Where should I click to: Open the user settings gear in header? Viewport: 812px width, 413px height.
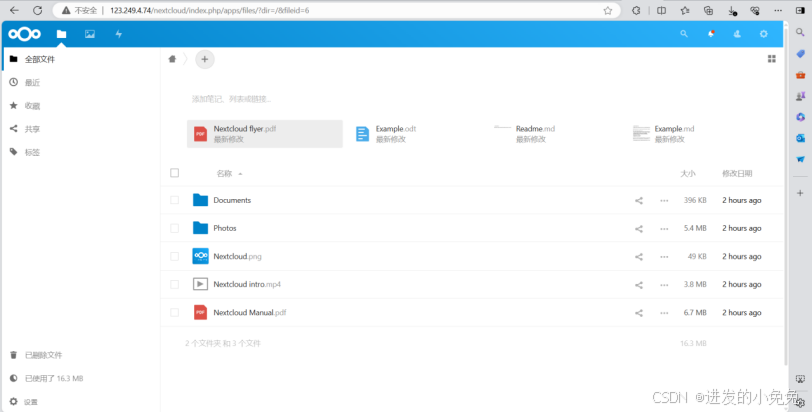pos(764,34)
